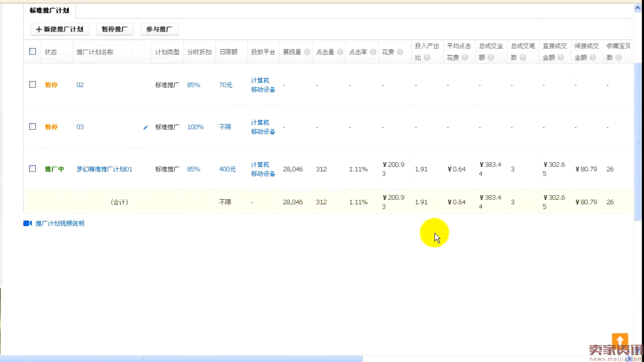The height and width of the screenshot is (362, 644).
Task: Open 推广计划视频说明 link
Action: [60, 223]
